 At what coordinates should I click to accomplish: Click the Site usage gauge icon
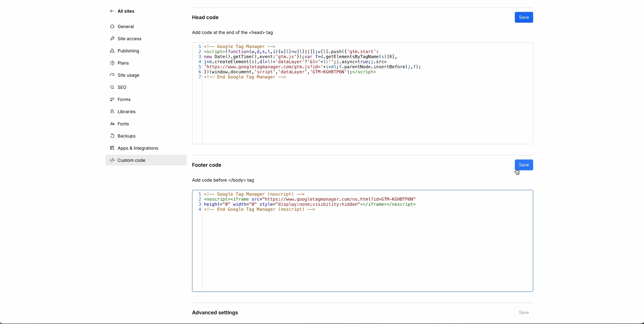click(x=112, y=75)
